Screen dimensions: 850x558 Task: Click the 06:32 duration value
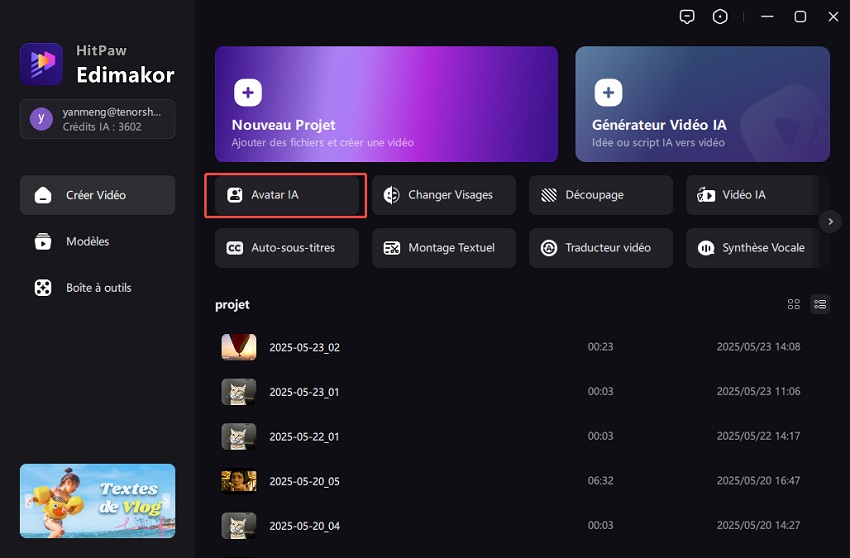point(600,480)
